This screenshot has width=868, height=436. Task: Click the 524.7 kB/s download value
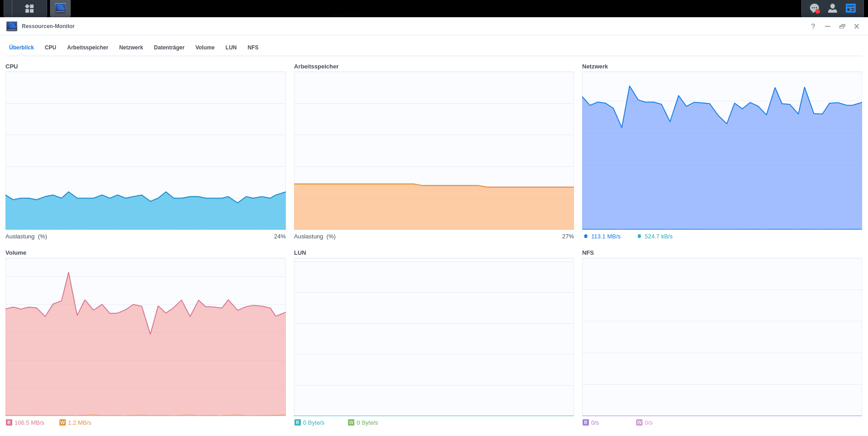658,237
